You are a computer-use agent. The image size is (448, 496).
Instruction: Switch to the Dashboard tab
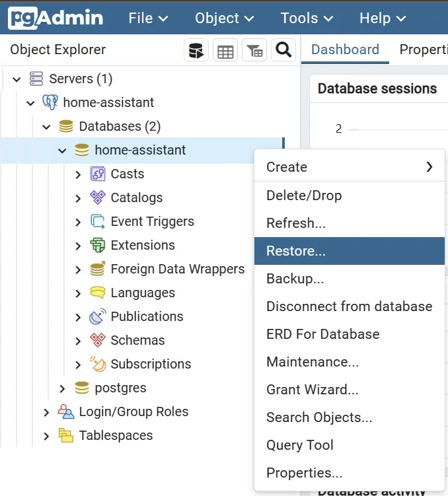click(345, 50)
